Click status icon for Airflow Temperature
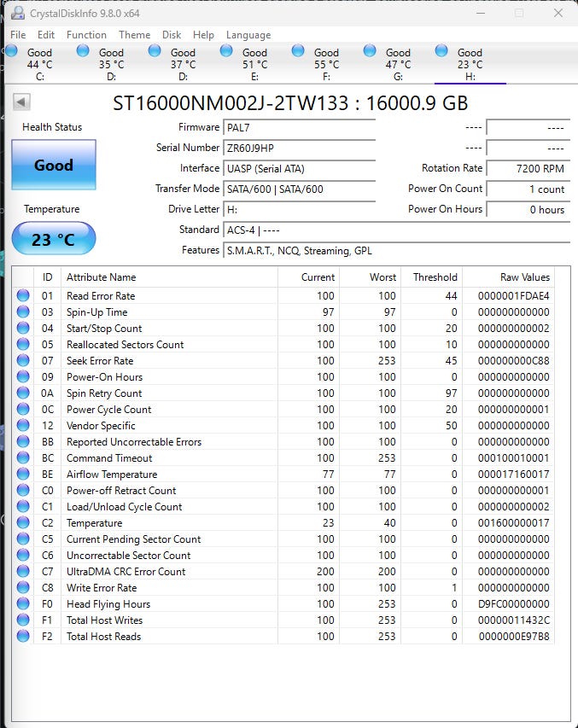578x728 pixels. click(x=23, y=474)
